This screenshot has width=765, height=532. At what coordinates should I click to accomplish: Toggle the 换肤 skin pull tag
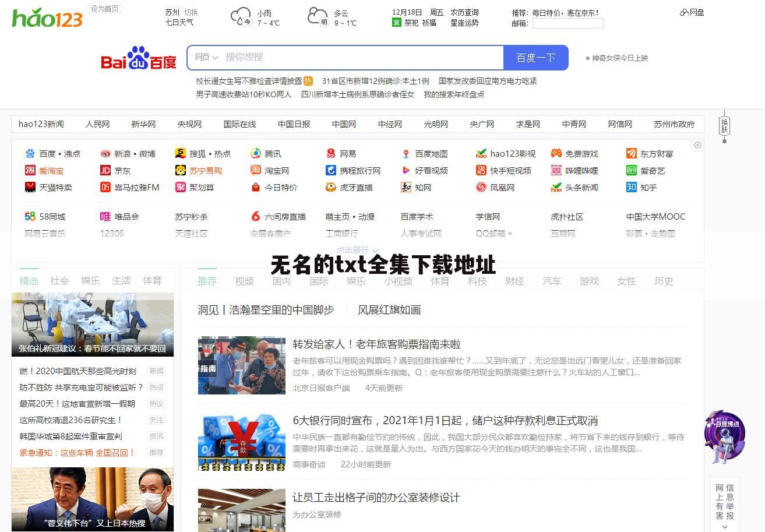[725, 125]
